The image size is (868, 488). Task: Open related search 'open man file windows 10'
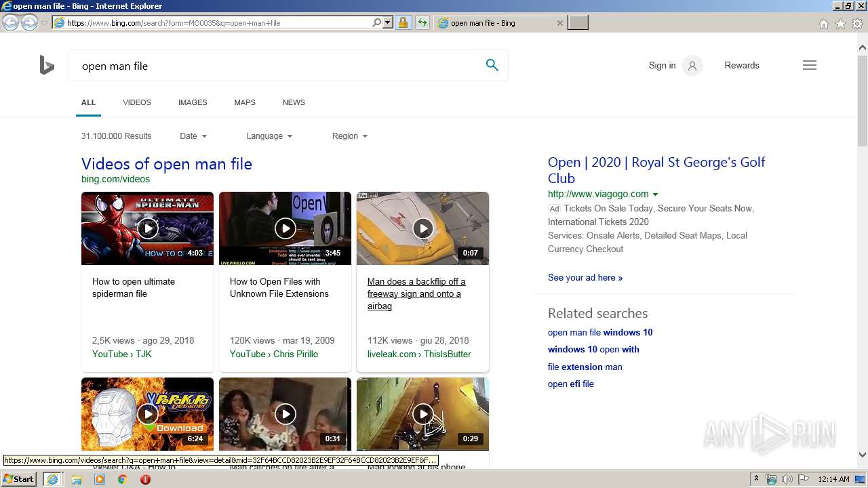click(x=600, y=332)
